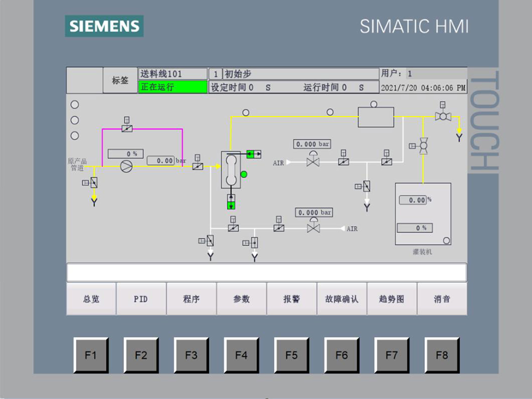Click the 0.00 % field in filling machine
This screenshot has width=532, height=399.
coord(413,200)
